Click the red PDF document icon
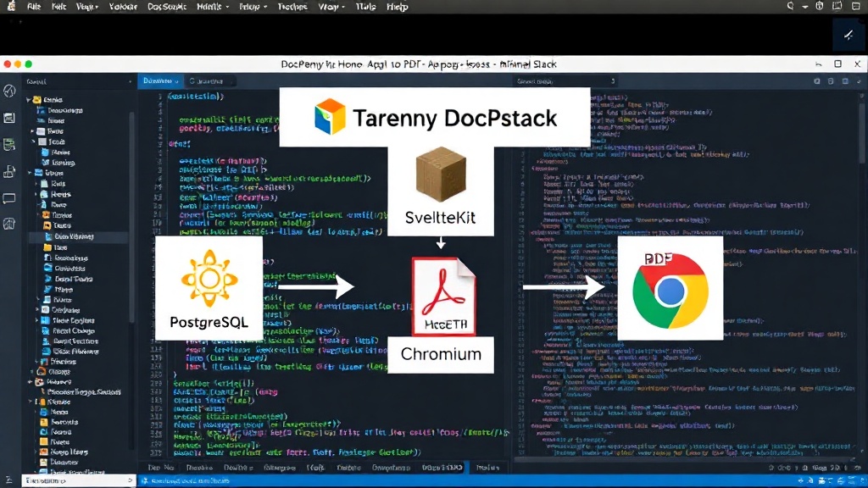Image resolution: width=868 pixels, height=488 pixels. 444,296
